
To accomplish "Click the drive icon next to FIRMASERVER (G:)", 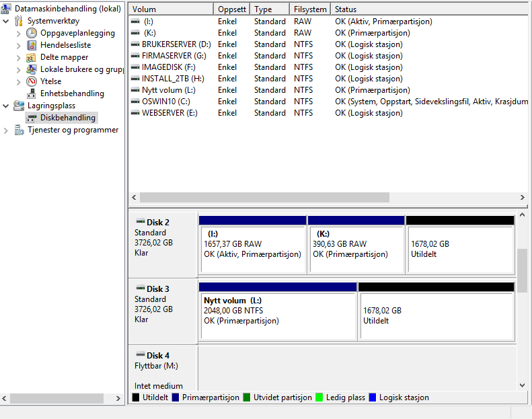I will [135, 56].
